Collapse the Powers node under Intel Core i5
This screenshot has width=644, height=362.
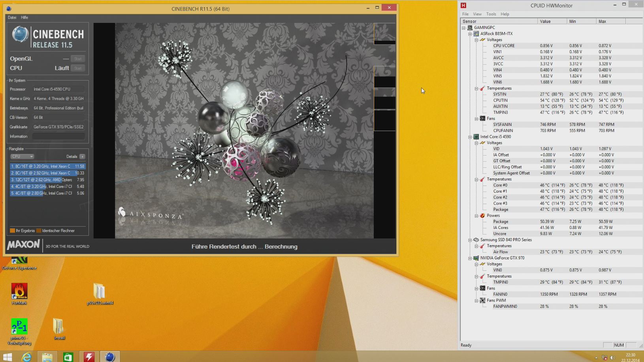pos(476,216)
